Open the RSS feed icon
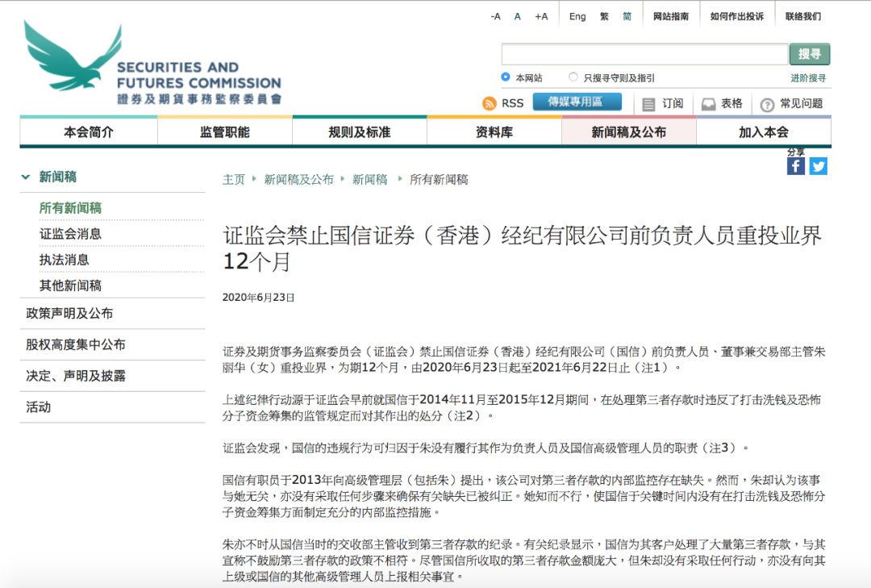The image size is (871, 588). pyautogui.click(x=490, y=103)
